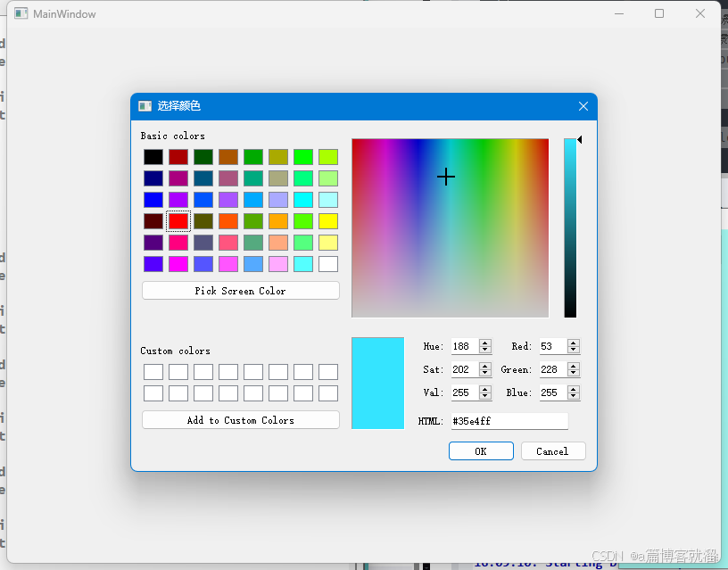Click the "Basic colors" label
The height and width of the screenshot is (570, 728).
click(x=173, y=136)
